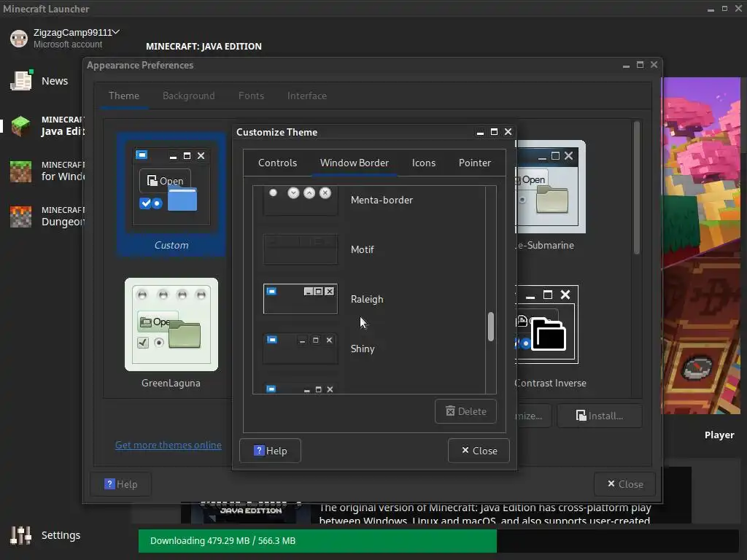
Task: Maximize the Customize Theme dialog
Action: click(494, 132)
